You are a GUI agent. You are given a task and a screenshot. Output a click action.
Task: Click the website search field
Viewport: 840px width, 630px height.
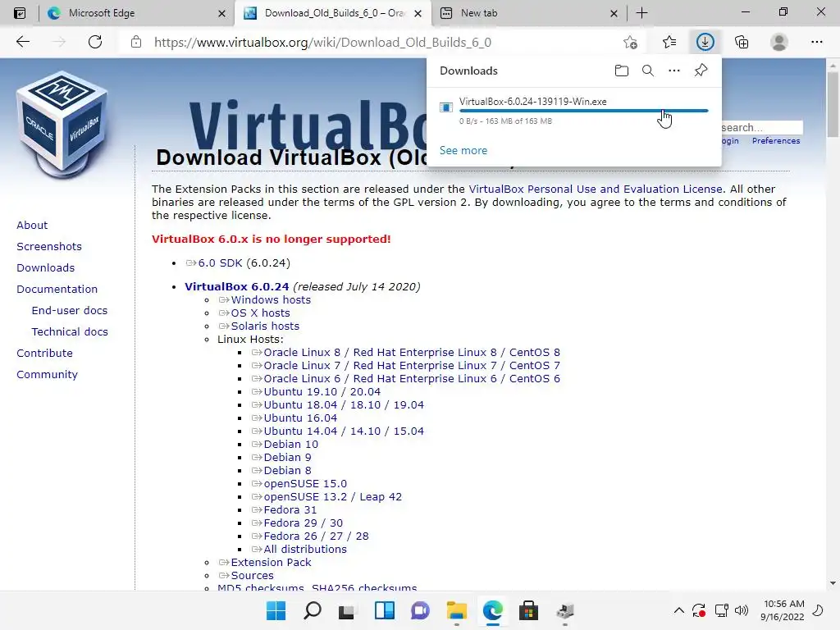[760, 127]
